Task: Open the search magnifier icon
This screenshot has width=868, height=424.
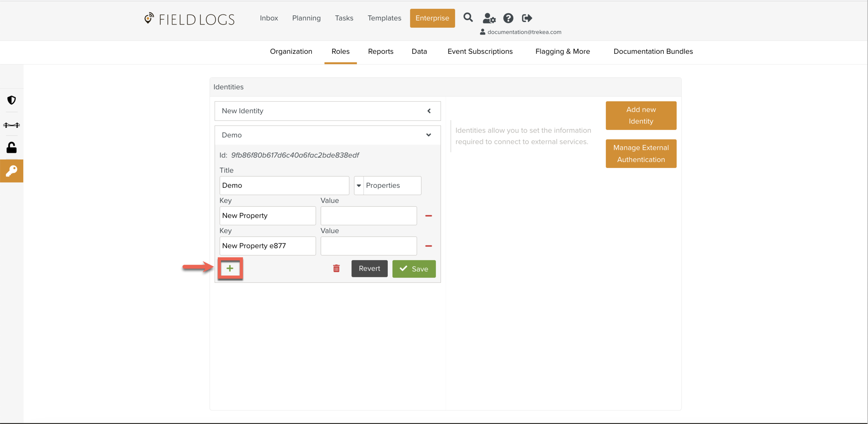Action: coord(468,18)
